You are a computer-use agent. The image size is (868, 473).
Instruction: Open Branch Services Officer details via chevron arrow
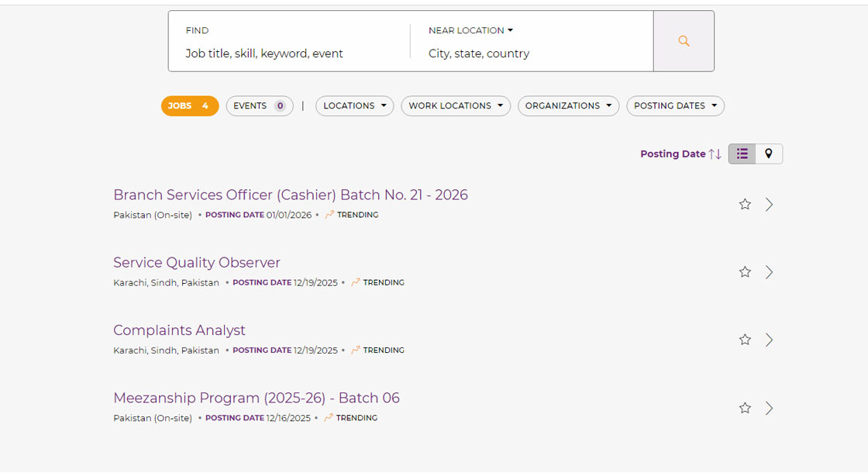point(769,205)
